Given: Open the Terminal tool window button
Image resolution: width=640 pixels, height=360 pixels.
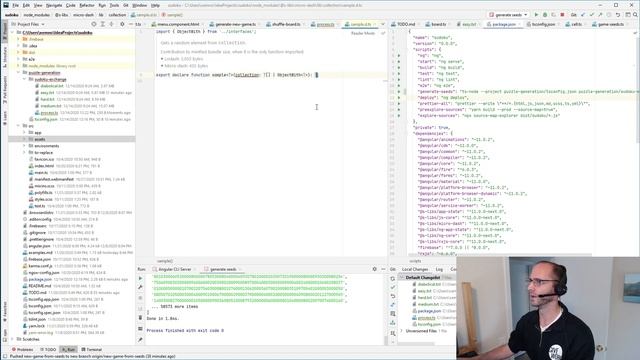Looking at the screenshot, I should (91, 349).
